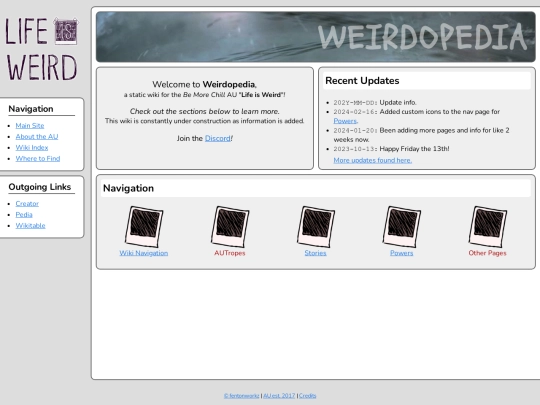
Task: Click the polaroid icon above AUTropes
Action: pos(230,227)
